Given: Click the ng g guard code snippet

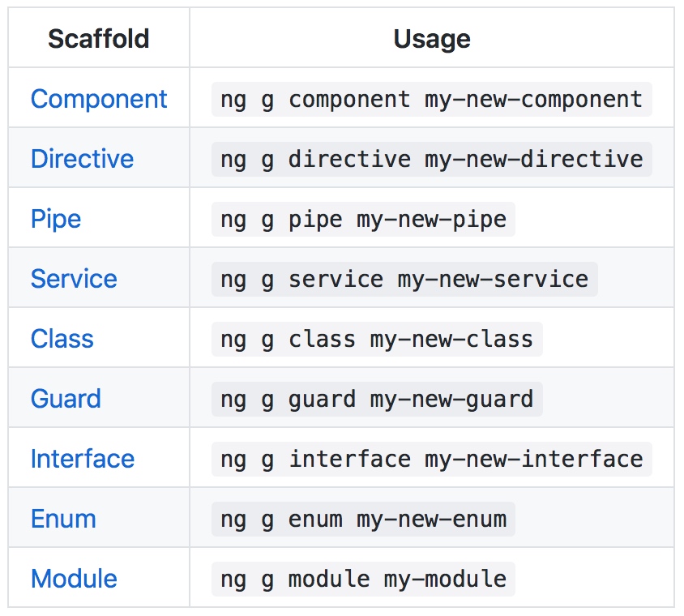Looking at the screenshot, I should 377,399.
